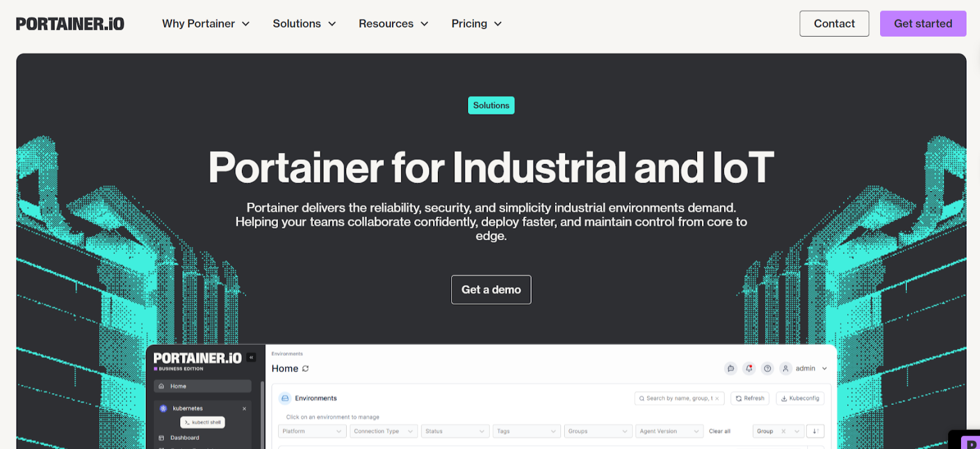Open the Resources navigation menu
Viewport: 980px width, 449px height.
click(x=393, y=24)
